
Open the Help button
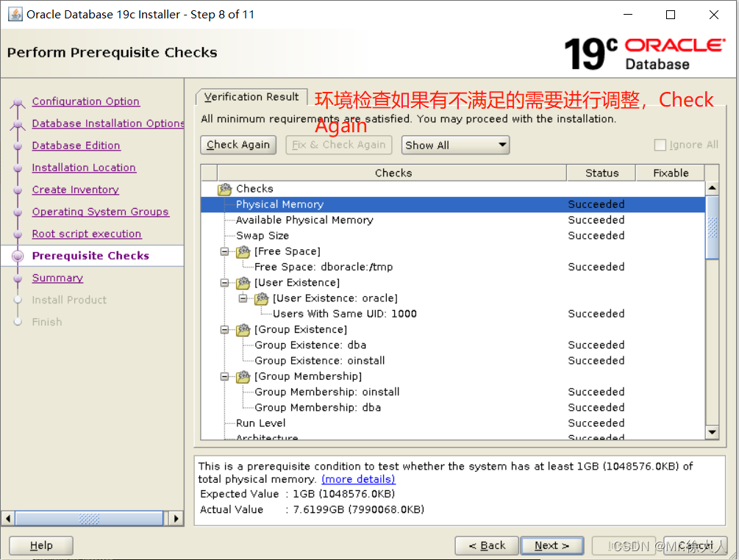[41, 545]
